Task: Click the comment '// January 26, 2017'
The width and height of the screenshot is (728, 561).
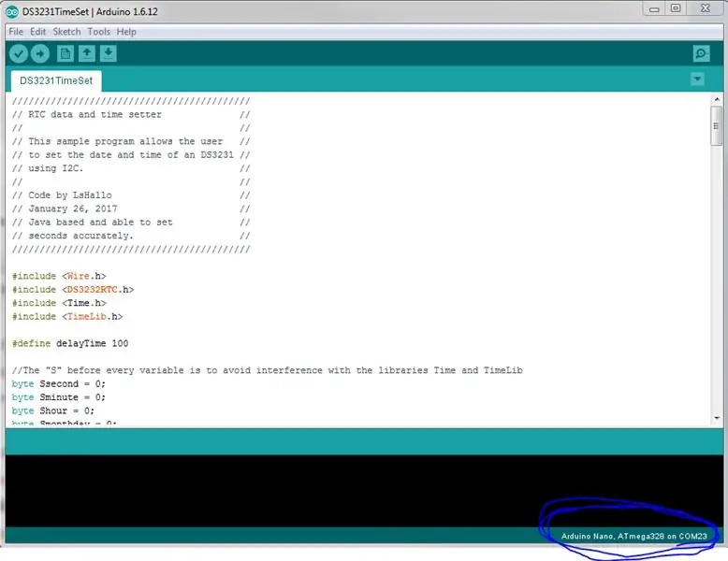Action: pyautogui.click(x=65, y=209)
